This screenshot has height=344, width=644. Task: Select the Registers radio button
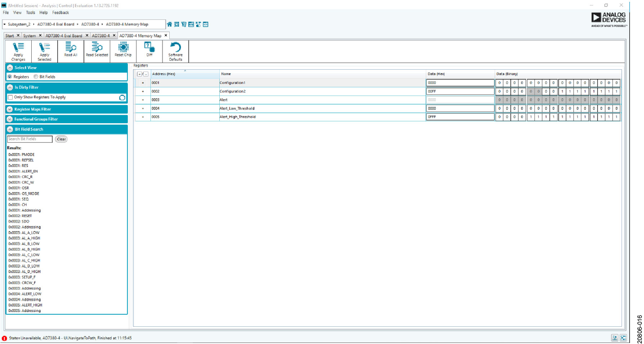[x=10, y=77]
